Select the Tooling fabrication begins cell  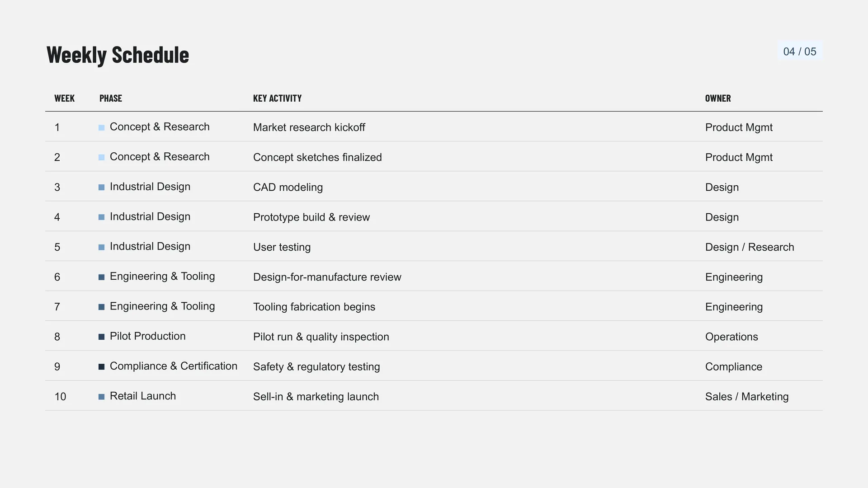pos(314,307)
